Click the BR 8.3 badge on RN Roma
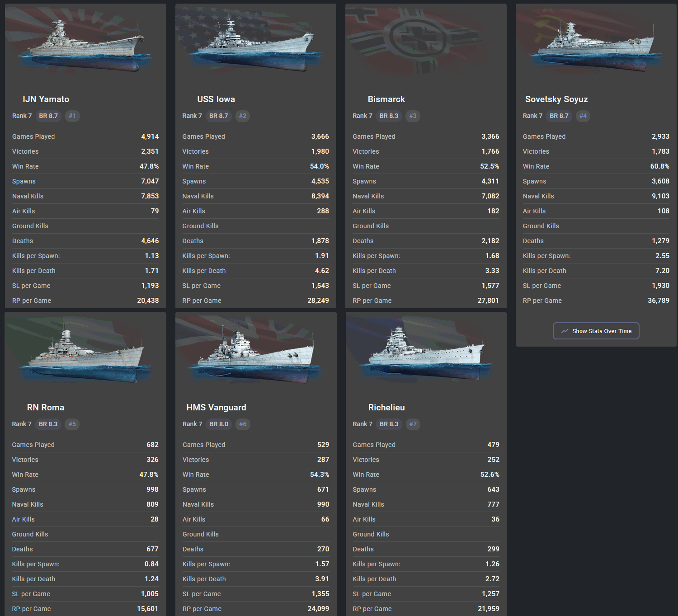 point(48,424)
